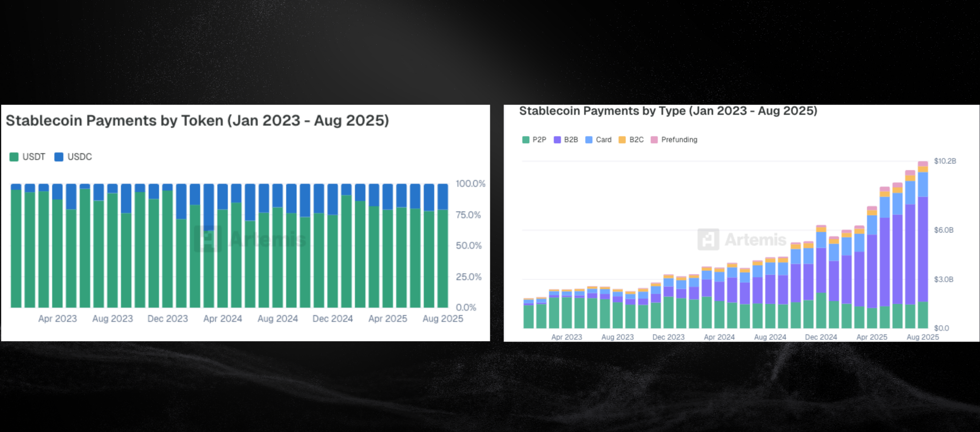Click the blue USDC legend swatch

59,157
